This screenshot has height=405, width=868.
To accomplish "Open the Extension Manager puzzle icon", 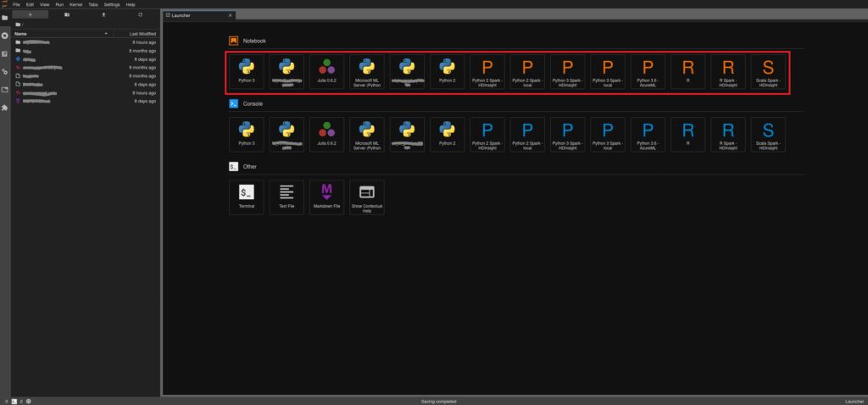I will coord(5,108).
